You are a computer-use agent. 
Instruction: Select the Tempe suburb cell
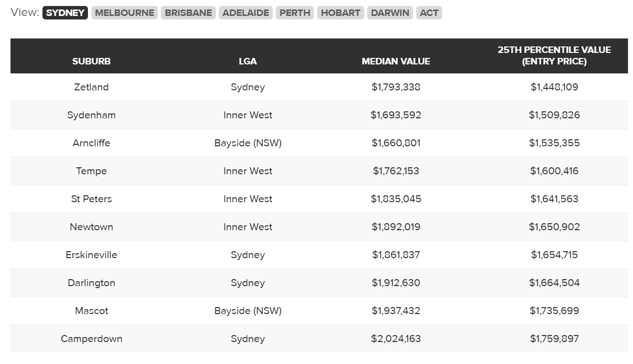[x=91, y=171]
